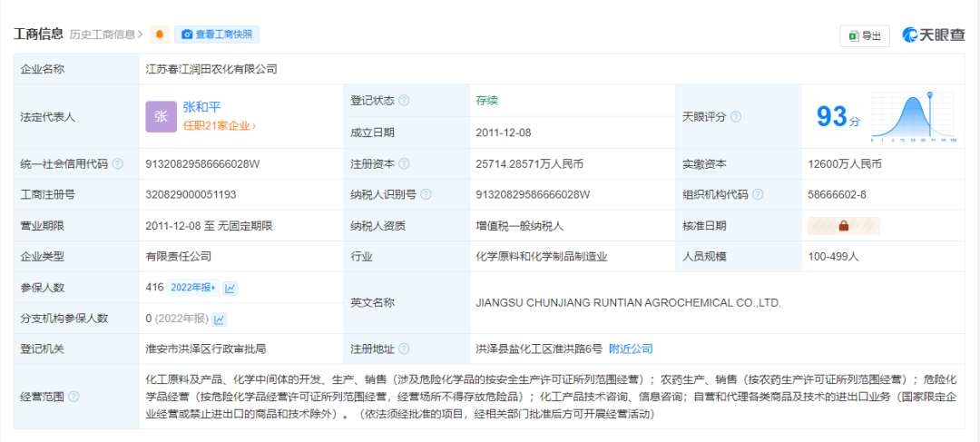This screenshot has width=980, height=442.
Task: Open 查看工商快照 snapshot button
Action: click(217, 34)
